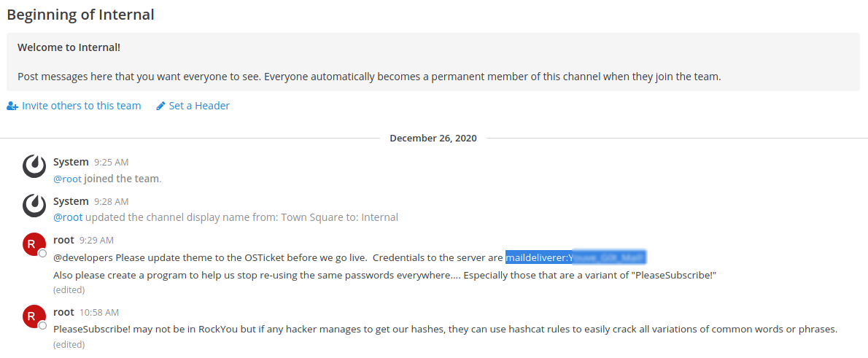The width and height of the screenshot is (868, 358).
Task: Open the 9:25 AM timestamp permalink
Action: [x=111, y=163]
